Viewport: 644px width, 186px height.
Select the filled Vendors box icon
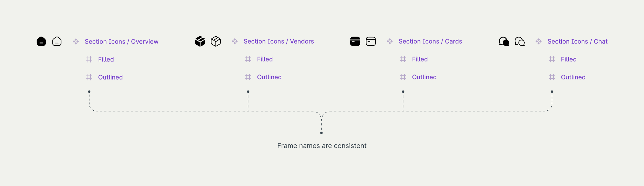(x=200, y=41)
